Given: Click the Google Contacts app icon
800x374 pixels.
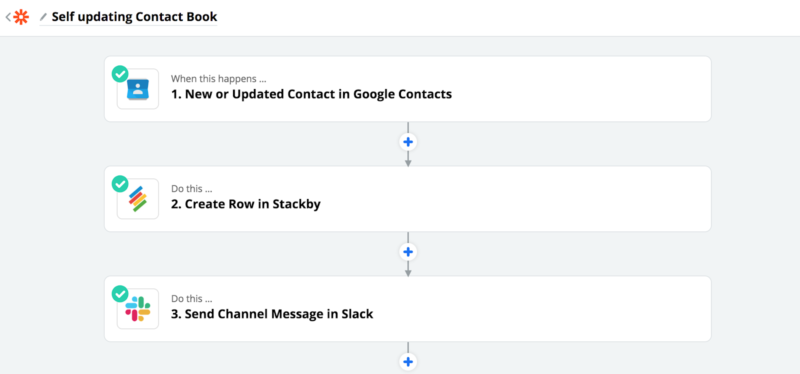Looking at the screenshot, I should pyautogui.click(x=138, y=89).
